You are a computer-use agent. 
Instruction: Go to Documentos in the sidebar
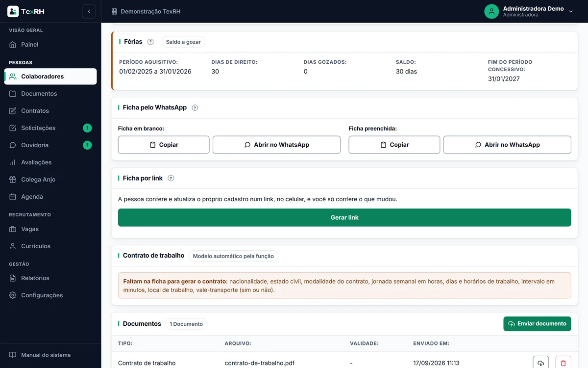click(x=50, y=94)
